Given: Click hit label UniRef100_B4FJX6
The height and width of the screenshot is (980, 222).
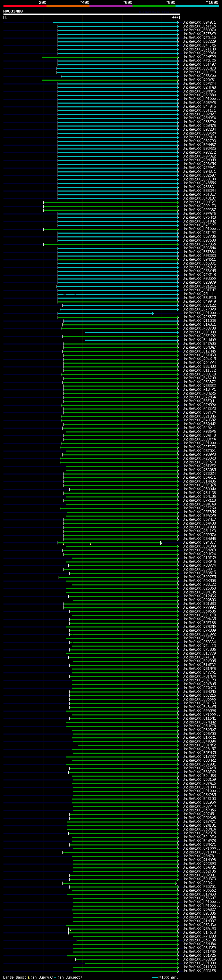Looking at the screenshot, I should click(199, 45).
